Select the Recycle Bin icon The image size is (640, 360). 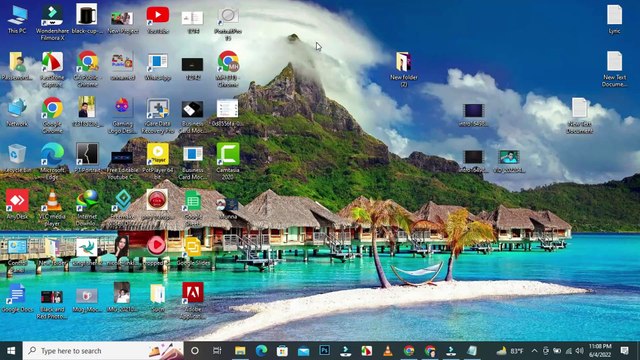[17, 158]
